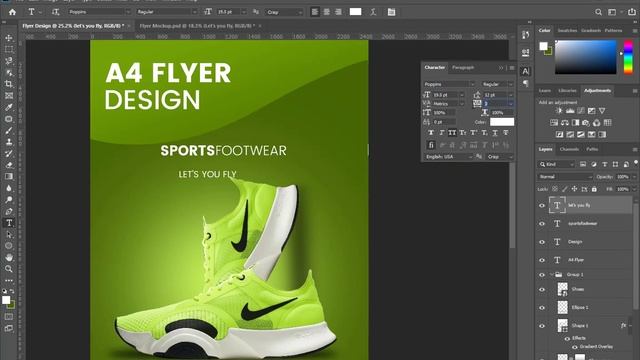Hide the Shape 1 layer
Screen dimensions: 640x360
pyautogui.click(x=542, y=326)
